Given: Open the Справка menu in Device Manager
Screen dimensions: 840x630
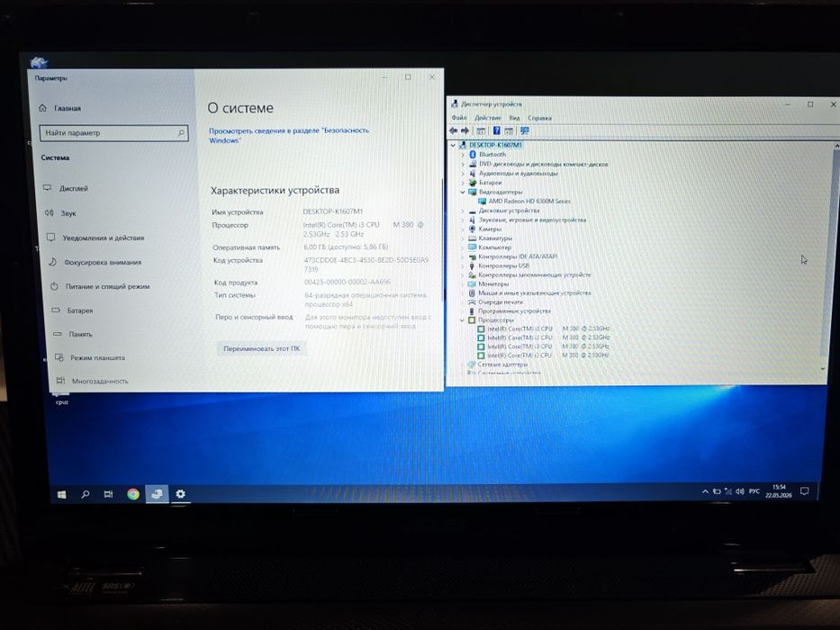Looking at the screenshot, I should tap(539, 118).
